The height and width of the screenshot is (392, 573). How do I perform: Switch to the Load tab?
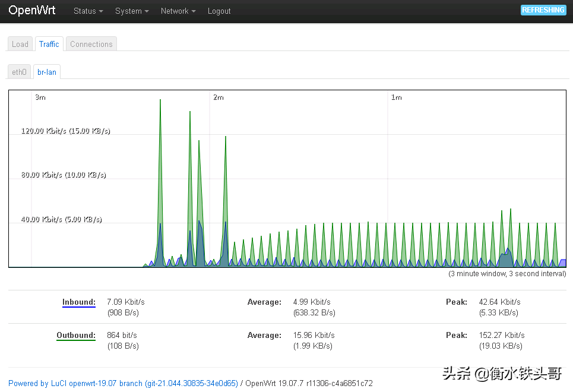pos(20,44)
